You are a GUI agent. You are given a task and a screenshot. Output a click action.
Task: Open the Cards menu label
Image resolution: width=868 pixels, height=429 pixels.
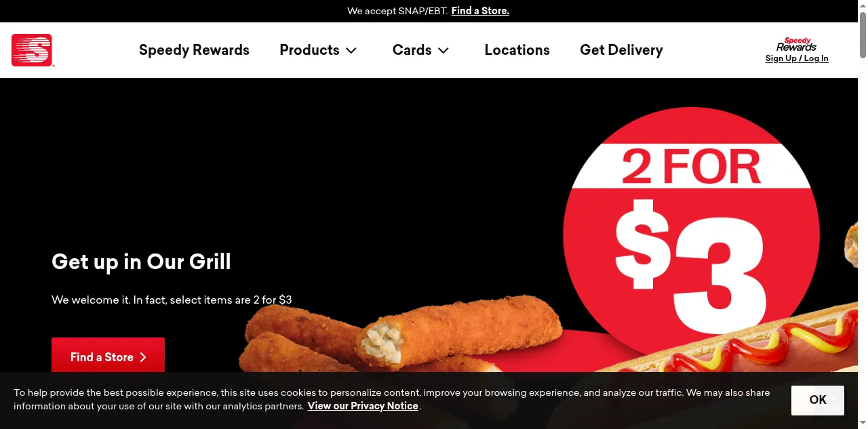click(x=412, y=50)
